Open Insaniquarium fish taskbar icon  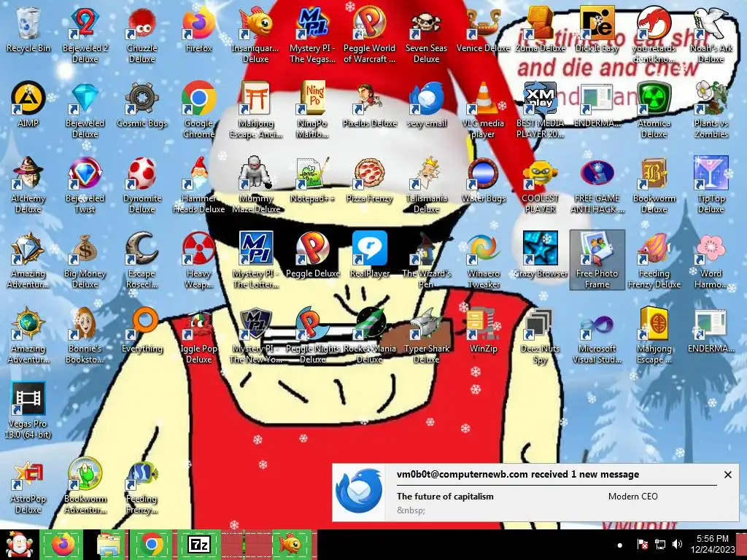click(290, 545)
